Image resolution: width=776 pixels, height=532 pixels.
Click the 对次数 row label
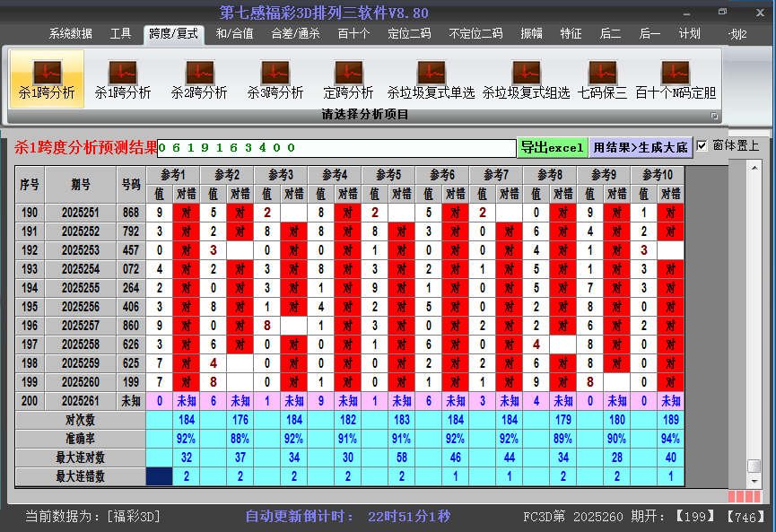point(80,420)
